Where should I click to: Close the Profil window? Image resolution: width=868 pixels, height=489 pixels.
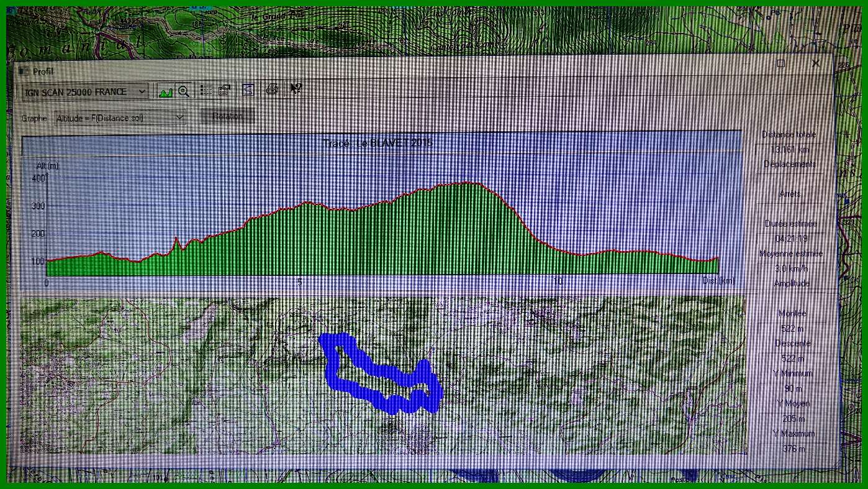[815, 63]
